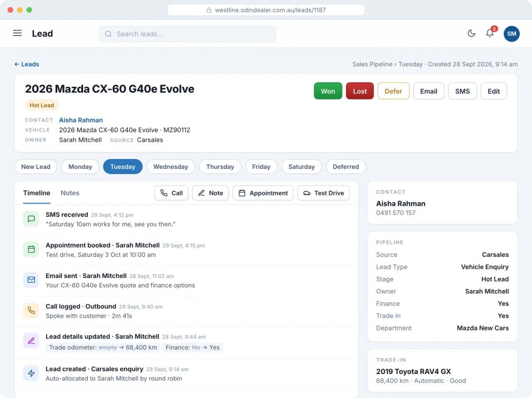Click the header Source "Carsales" value
This screenshot has height=398, width=532.
[x=150, y=140]
